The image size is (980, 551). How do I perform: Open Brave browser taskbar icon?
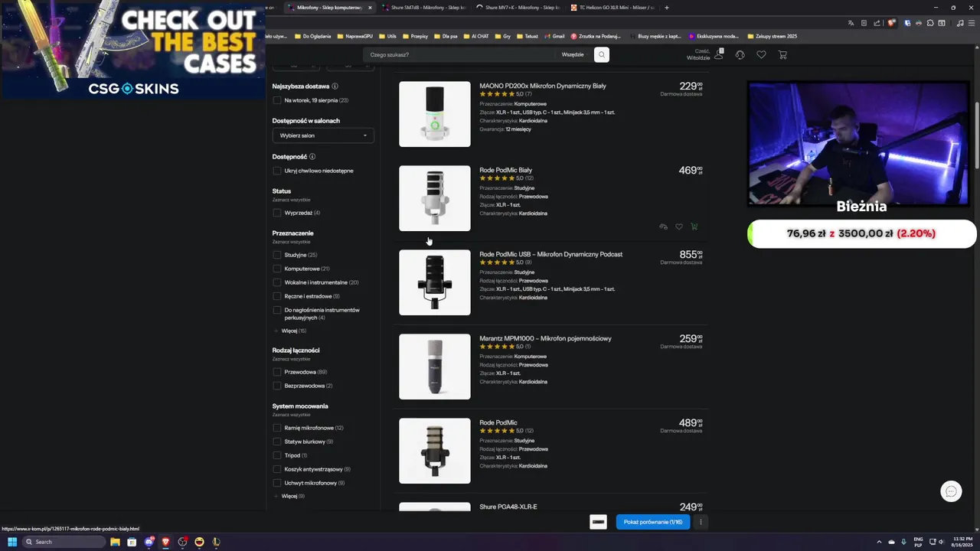165,542
